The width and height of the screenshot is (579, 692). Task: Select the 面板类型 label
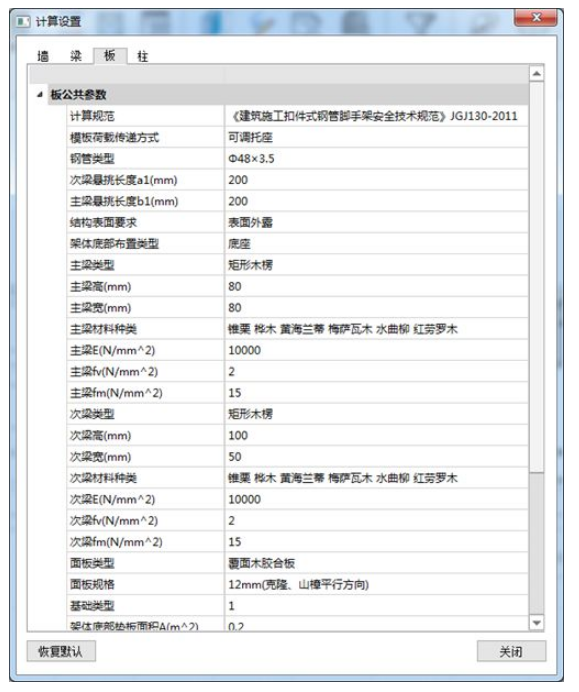point(92,563)
